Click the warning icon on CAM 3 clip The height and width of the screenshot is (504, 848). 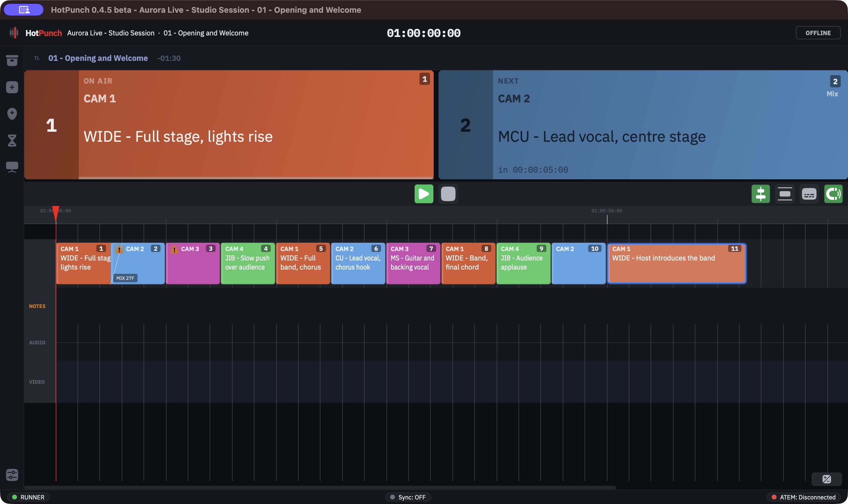(174, 250)
